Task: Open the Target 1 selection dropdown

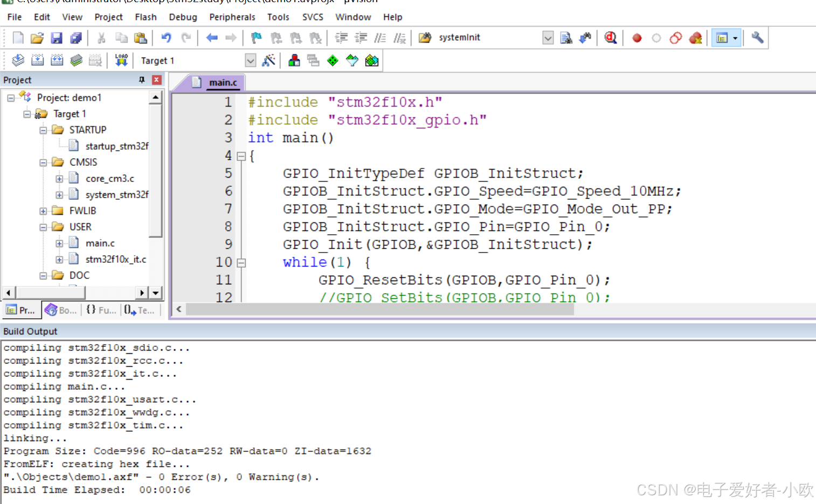Action: tap(250, 60)
